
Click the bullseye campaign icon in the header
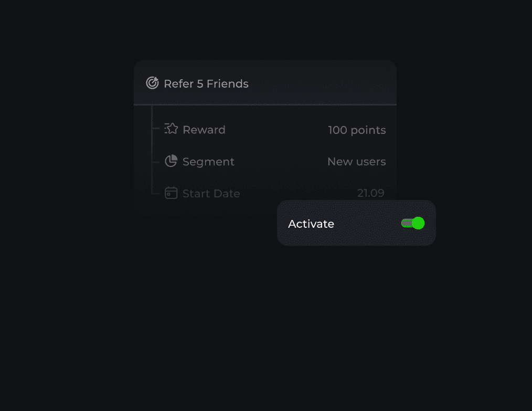click(x=152, y=82)
